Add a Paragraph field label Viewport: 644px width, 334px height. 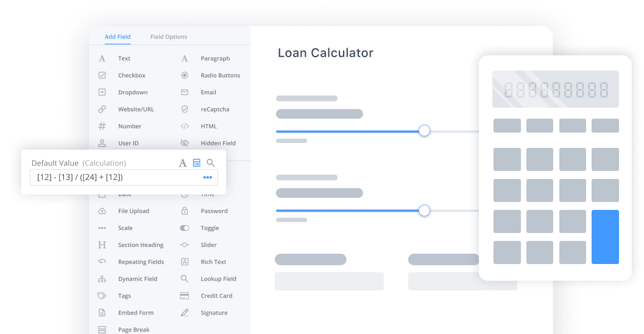point(215,58)
